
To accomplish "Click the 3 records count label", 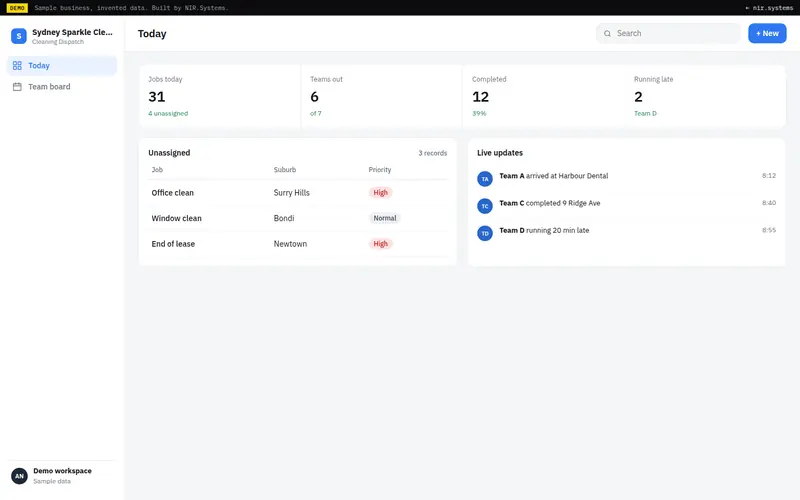I will pyautogui.click(x=433, y=153).
